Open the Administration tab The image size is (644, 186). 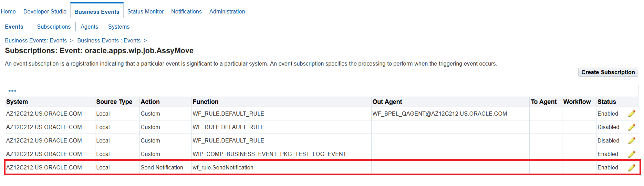tap(227, 11)
